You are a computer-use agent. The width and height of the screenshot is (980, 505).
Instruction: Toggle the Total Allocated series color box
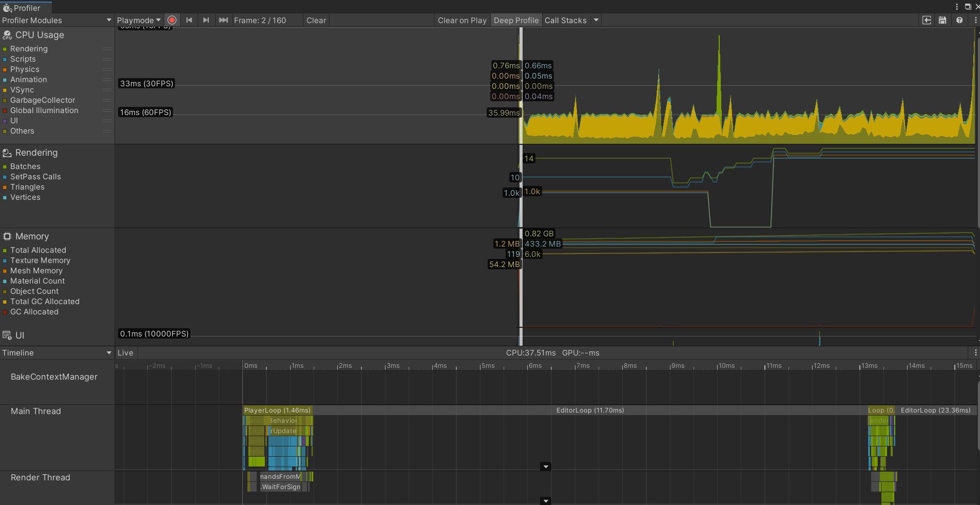5,251
